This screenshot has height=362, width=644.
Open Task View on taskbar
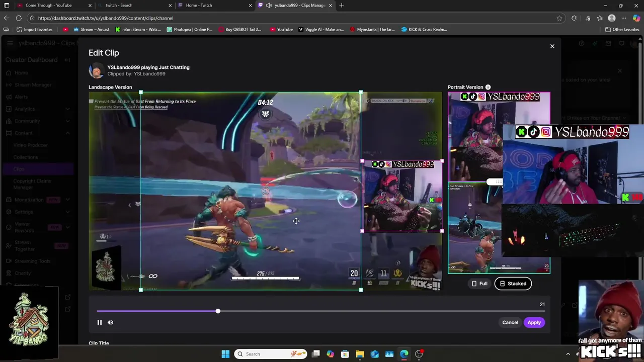click(x=315, y=354)
